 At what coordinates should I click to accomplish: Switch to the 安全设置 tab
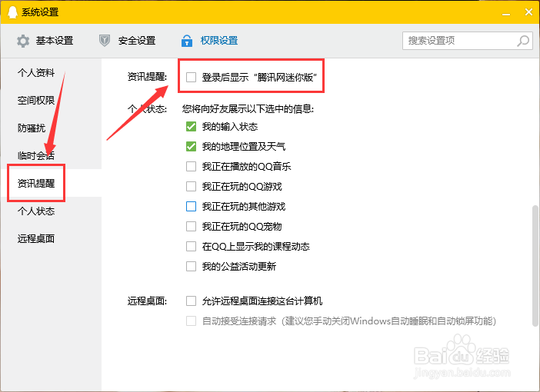pos(127,41)
